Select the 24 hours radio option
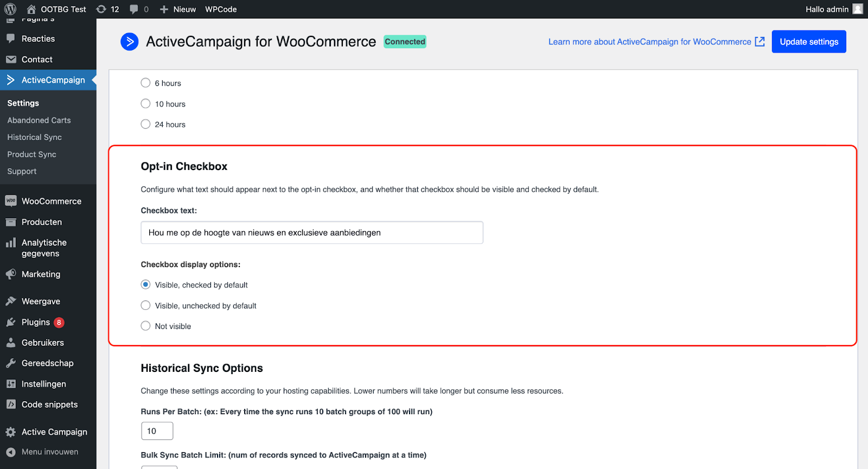Viewport: 868px width, 469px height. (145, 124)
